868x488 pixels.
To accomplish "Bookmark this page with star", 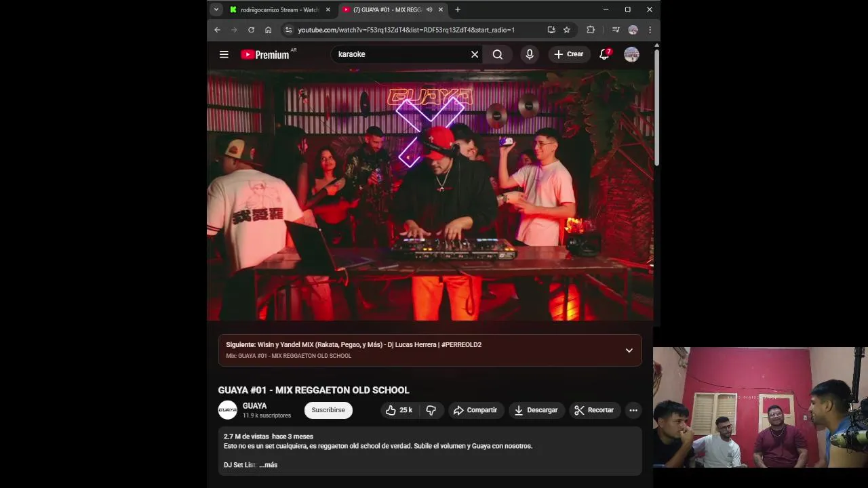I will [567, 30].
